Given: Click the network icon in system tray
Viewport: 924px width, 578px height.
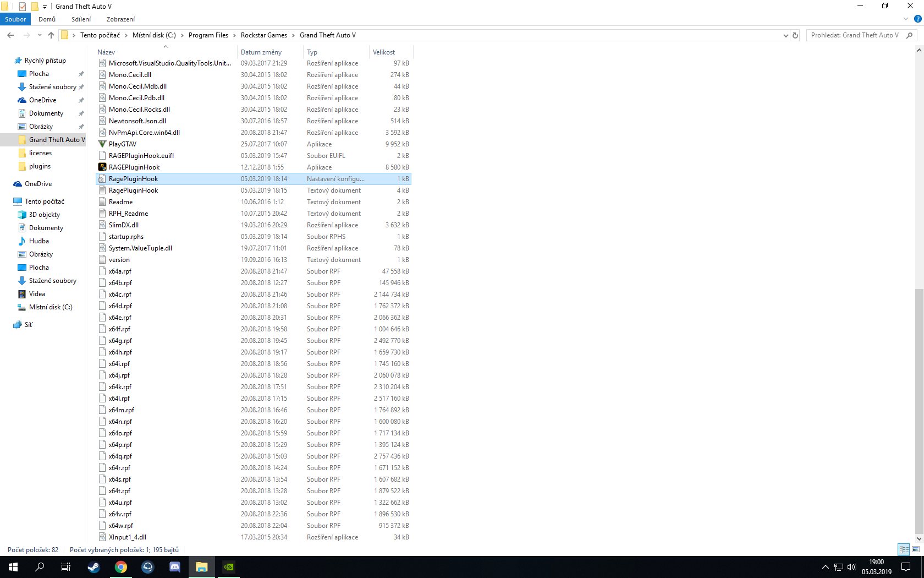Looking at the screenshot, I should click(x=838, y=567).
